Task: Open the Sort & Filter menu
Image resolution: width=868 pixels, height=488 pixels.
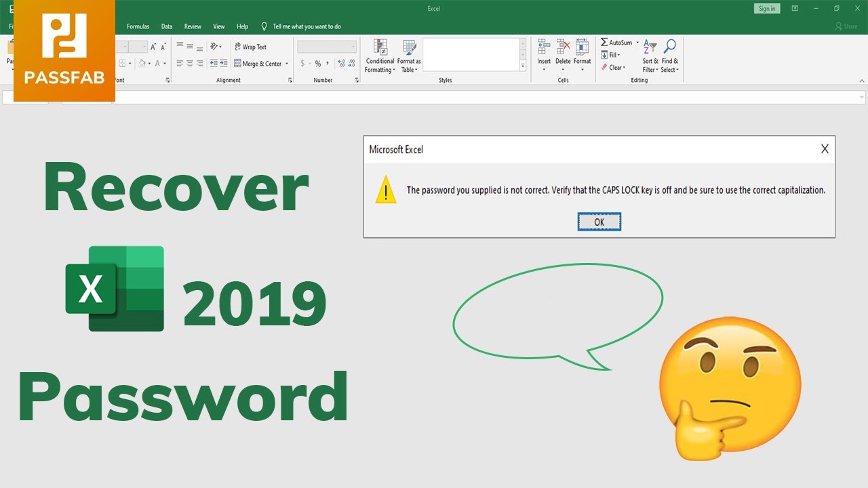Action: pos(650,56)
